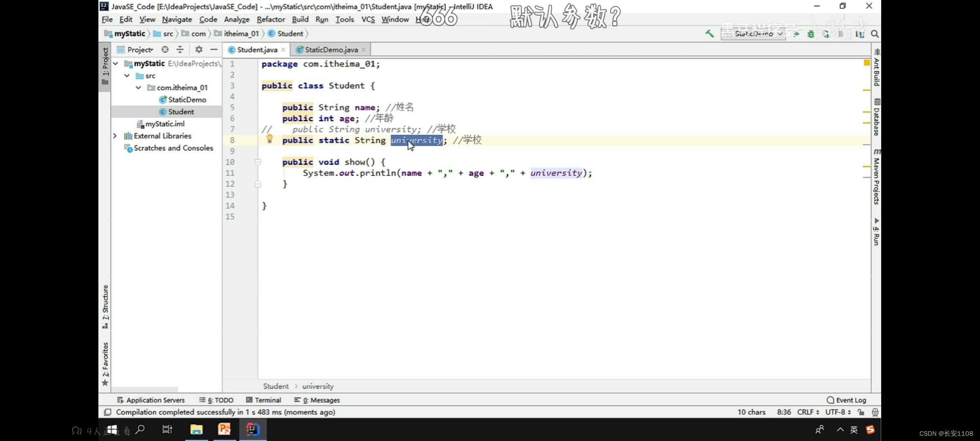
Task: Expand External Libraries node
Action: tap(115, 136)
